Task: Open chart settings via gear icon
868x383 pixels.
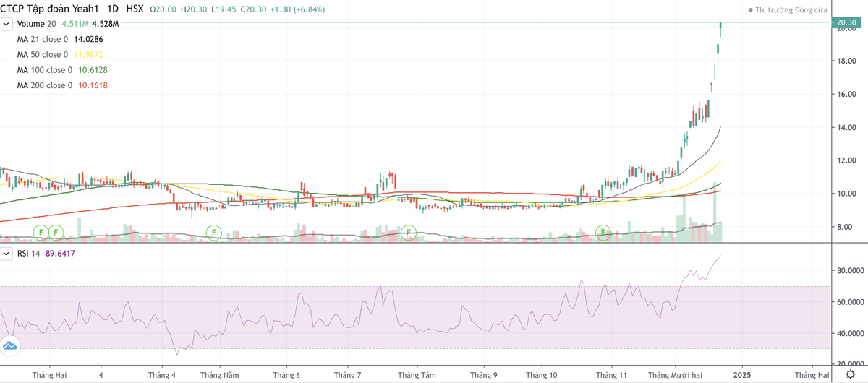Action: [850, 375]
